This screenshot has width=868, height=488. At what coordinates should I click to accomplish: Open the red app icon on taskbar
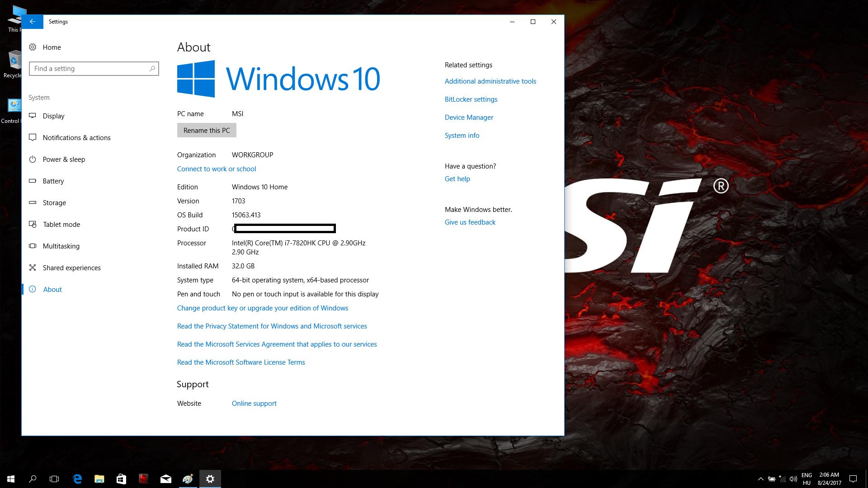tap(143, 479)
